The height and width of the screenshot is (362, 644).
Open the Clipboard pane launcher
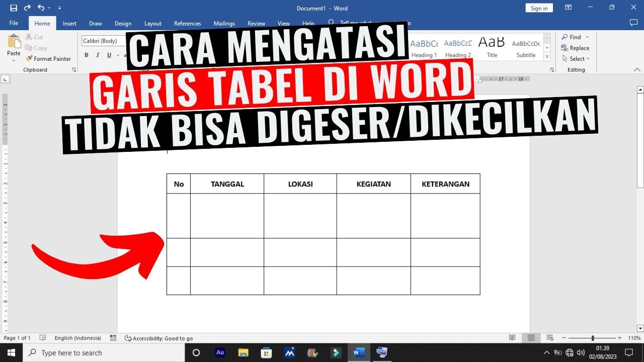click(x=74, y=70)
